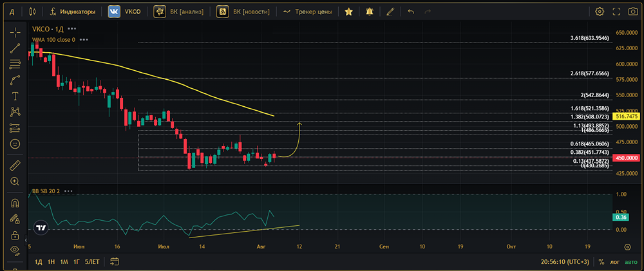The width and height of the screenshot is (644, 271).
Task: Open the emoji sticker tool
Action: 15,144
